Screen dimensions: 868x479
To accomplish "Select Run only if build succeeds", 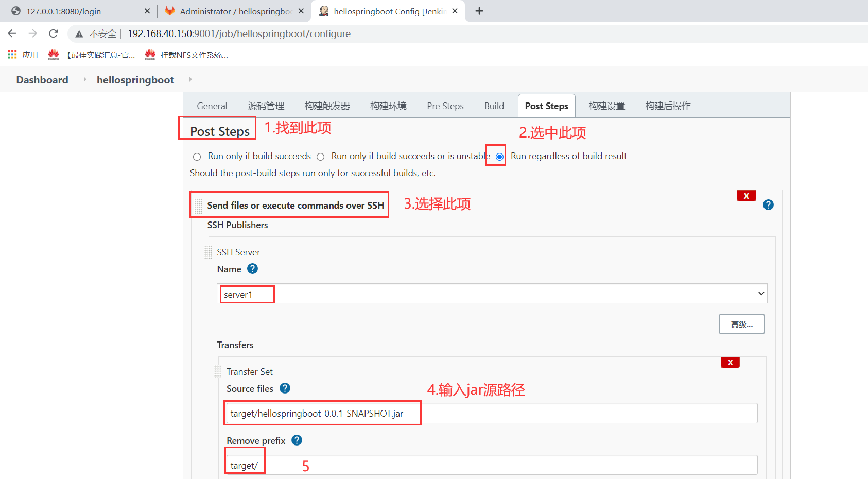I will pos(197,157).
